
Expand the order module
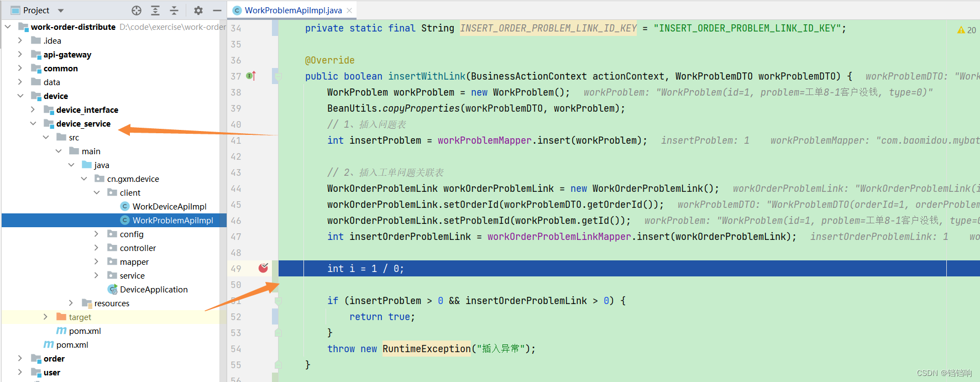[20, 358]
